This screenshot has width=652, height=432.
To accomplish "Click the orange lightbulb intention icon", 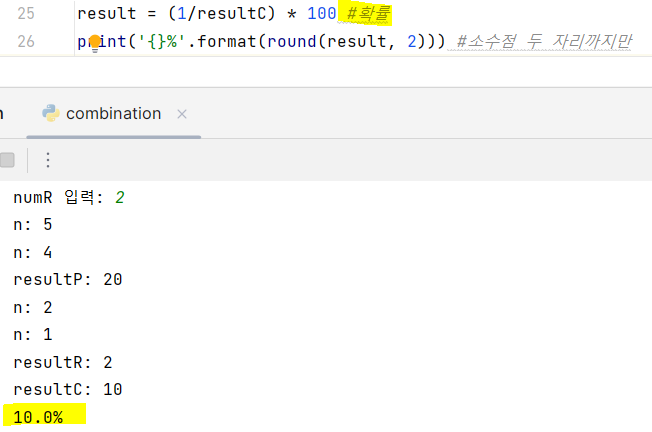I will point(95,43).
